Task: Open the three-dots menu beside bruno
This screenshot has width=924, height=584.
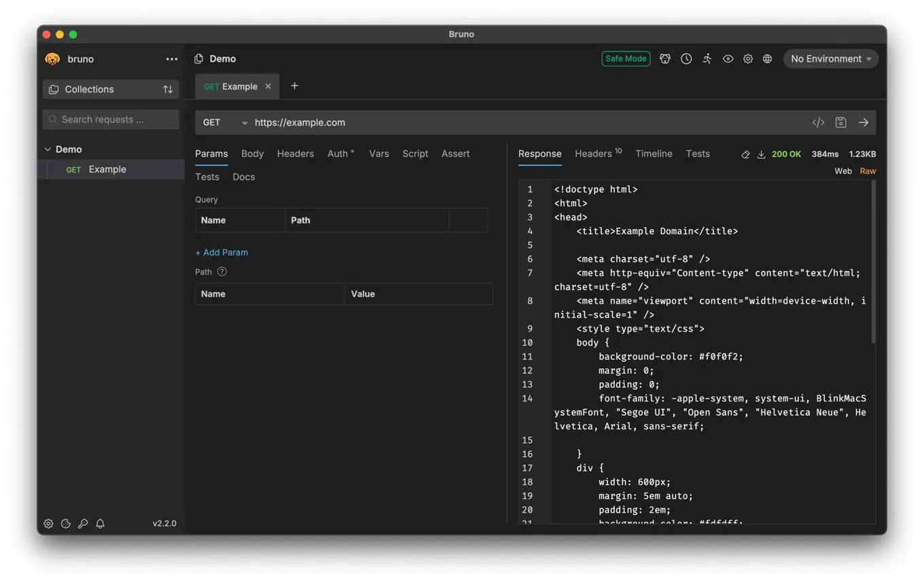Action: coord(172,59)
